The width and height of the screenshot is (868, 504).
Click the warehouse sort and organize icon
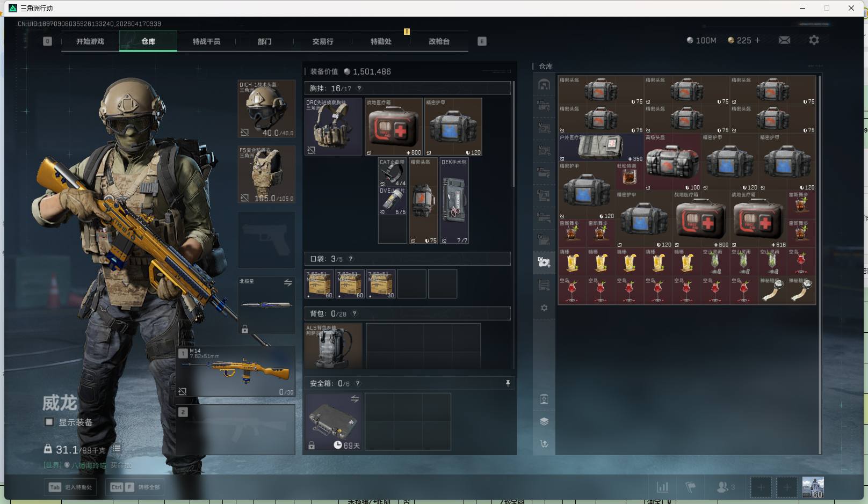coord(544,444)
